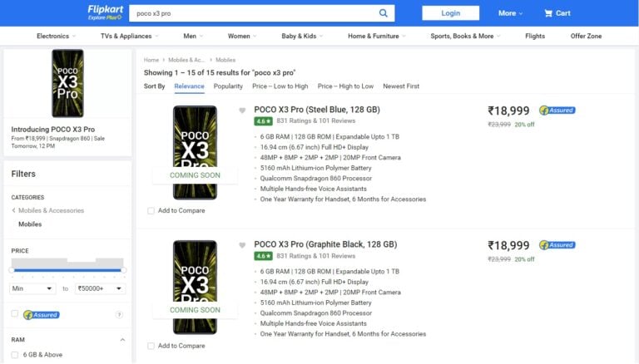639x364 pixels.
Task: Expand the Women category menu
Action: coord(242,36)
